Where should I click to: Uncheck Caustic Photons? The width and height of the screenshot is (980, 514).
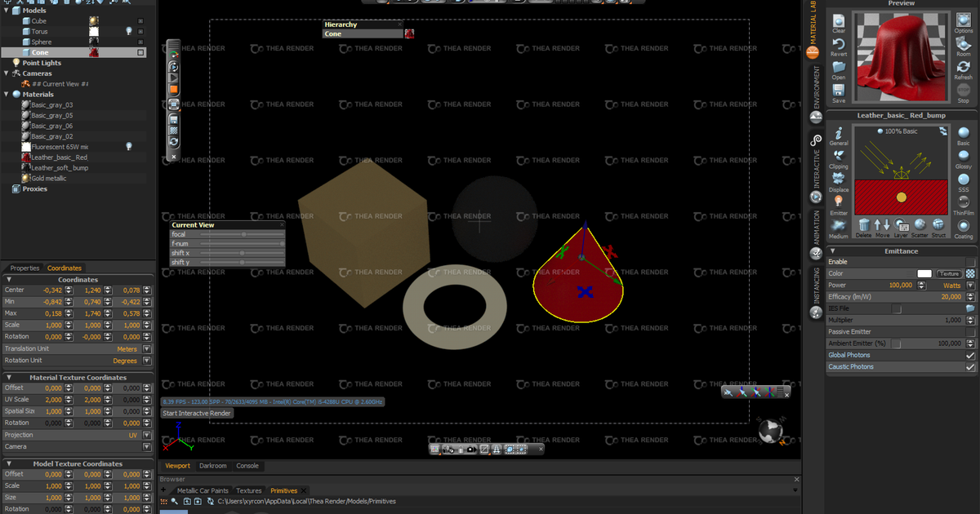click(x=970, y=367)
